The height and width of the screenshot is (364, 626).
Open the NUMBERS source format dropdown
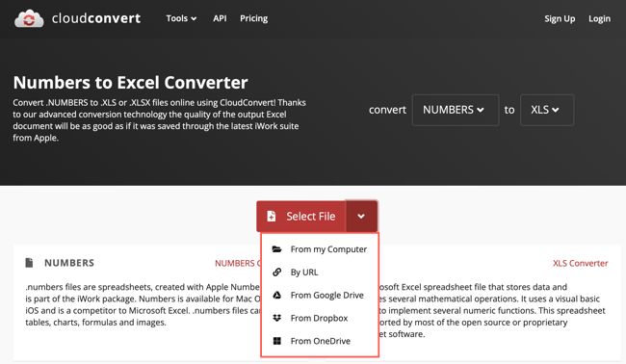coord(456,110)
